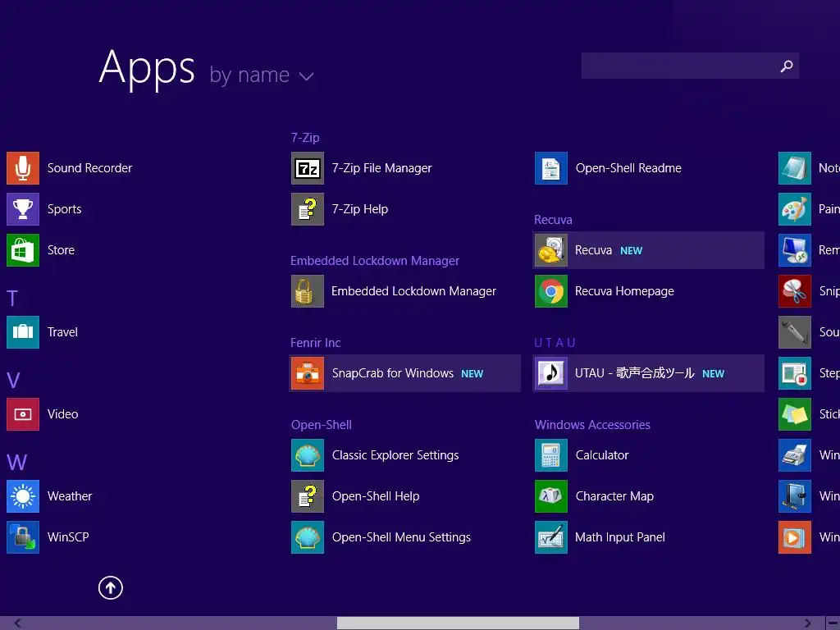Click the magnifier search button
The width and height of the screenshot is (840, 630).
787,66
